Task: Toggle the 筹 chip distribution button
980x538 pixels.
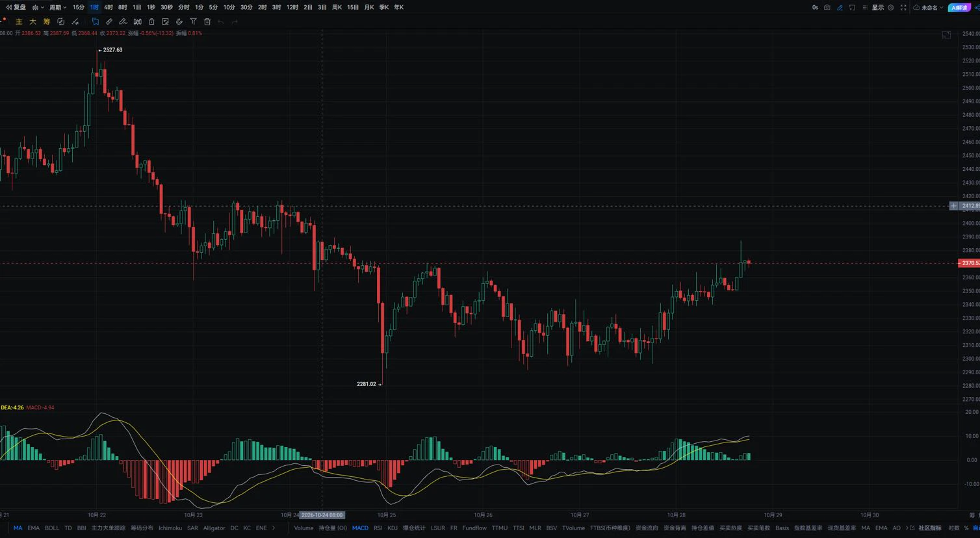Action: tap(47, 21)
